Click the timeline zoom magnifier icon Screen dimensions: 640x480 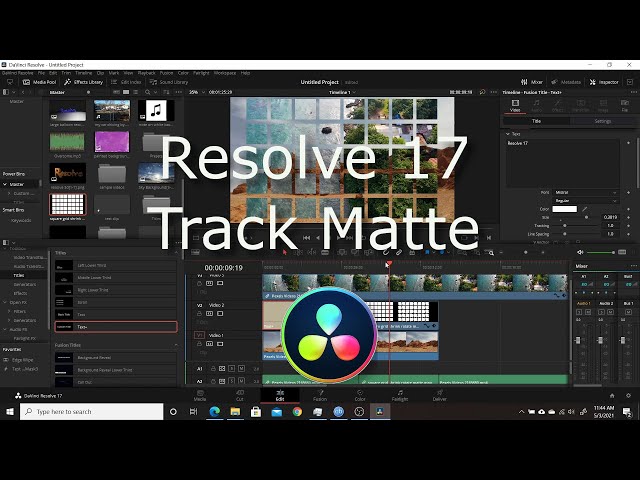(x=491, y=253)
